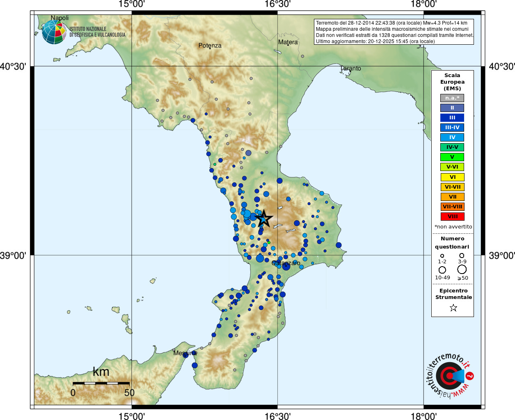Select the red intensity VIII swatch
This screenshot has height=420, width=515.
[x=452, y=217]
